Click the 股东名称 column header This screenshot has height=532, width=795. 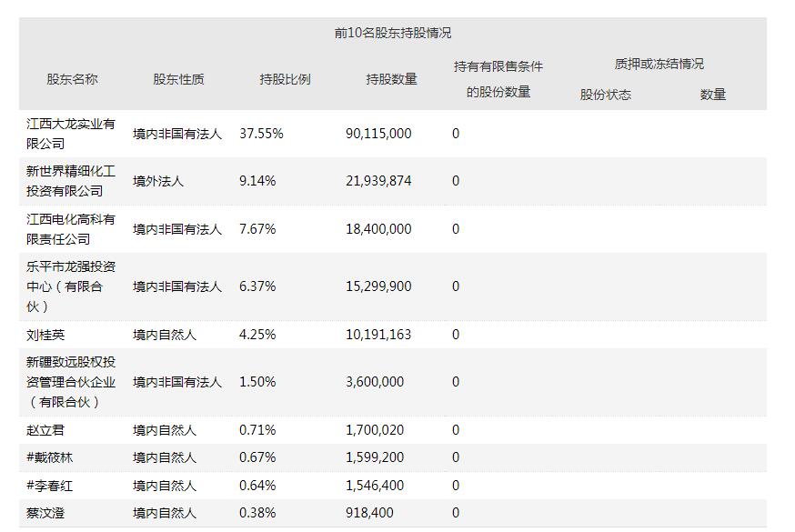tap(72, 79)
